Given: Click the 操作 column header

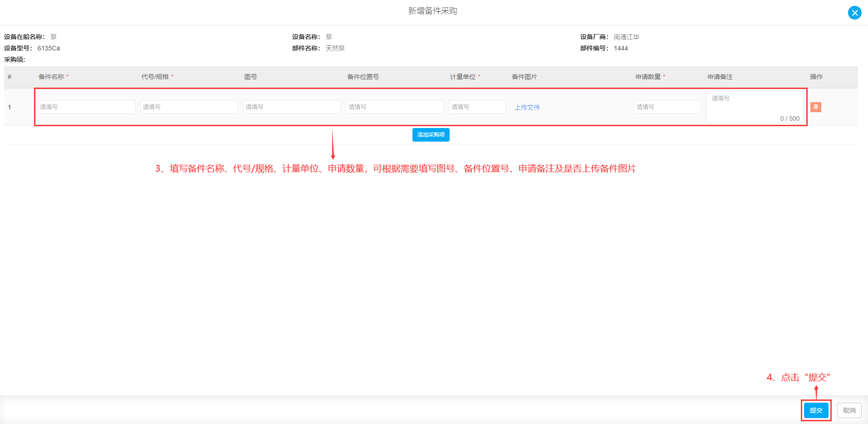Looking at the screenshot, I should pyautogui.click(x=816, y=77).
